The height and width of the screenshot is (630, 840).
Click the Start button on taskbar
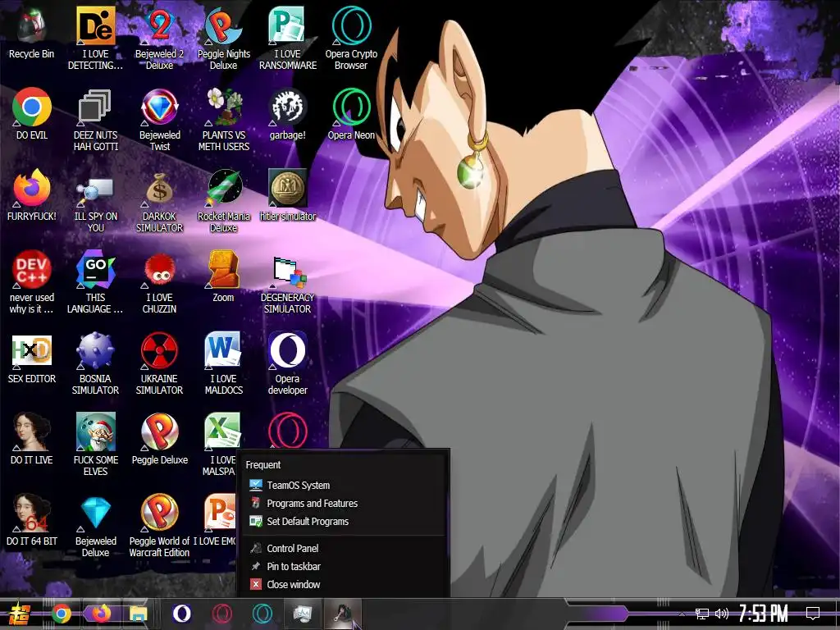pos(19,614)
